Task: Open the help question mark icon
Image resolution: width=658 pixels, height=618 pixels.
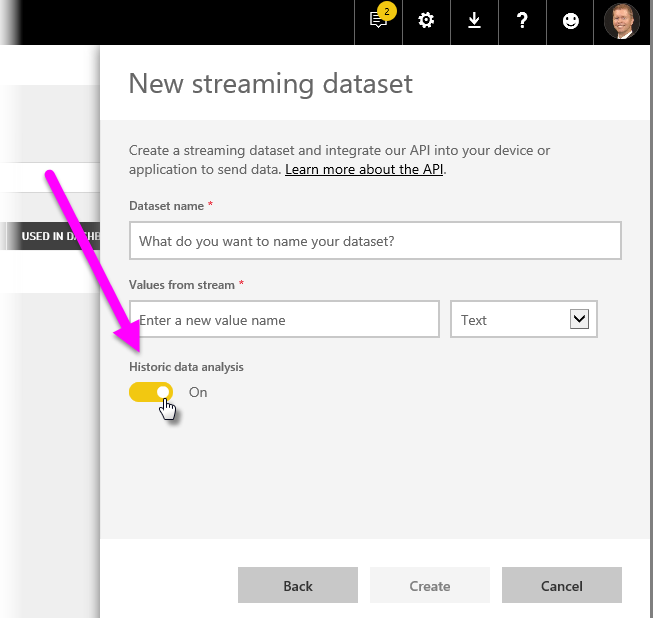Action: [522, 20]
